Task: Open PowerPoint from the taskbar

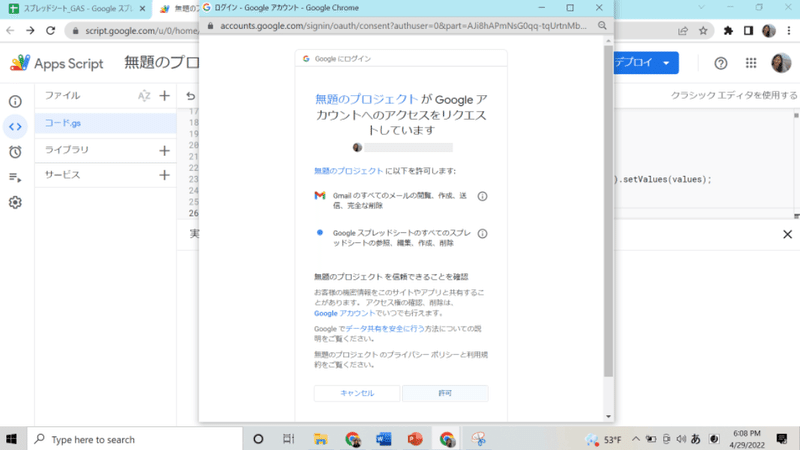Action: pos(415,439)
